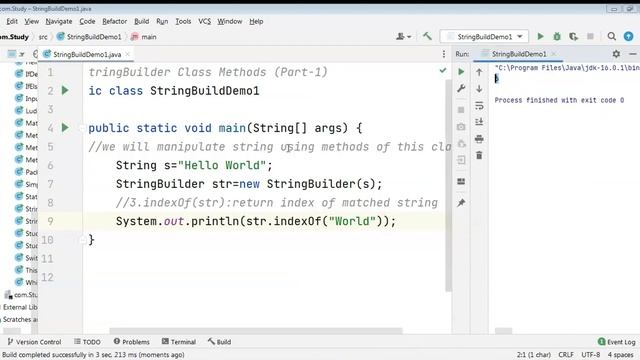Rerun the program in the Run panel
Viewport: 640px width, 360px height.
click(x=461, y=72)
